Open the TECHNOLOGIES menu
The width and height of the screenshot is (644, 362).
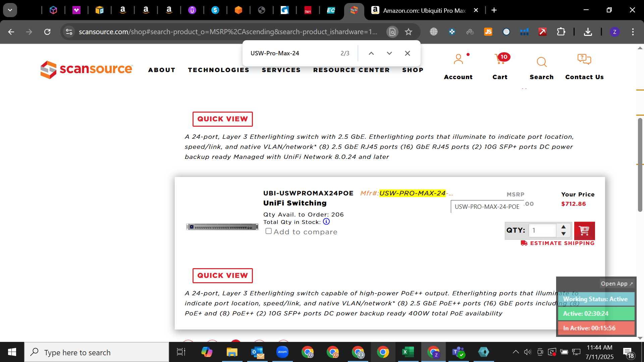219,70
